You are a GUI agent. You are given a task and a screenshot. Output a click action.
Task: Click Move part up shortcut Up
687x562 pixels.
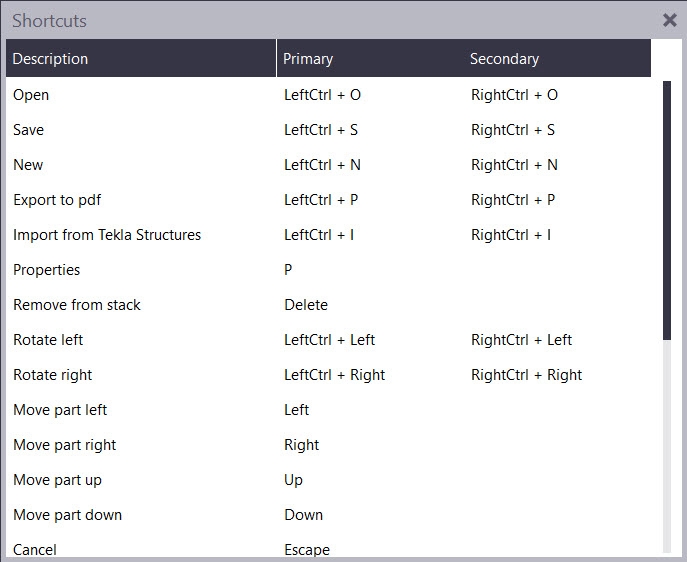pyautogui.click(x=293, y=480)
